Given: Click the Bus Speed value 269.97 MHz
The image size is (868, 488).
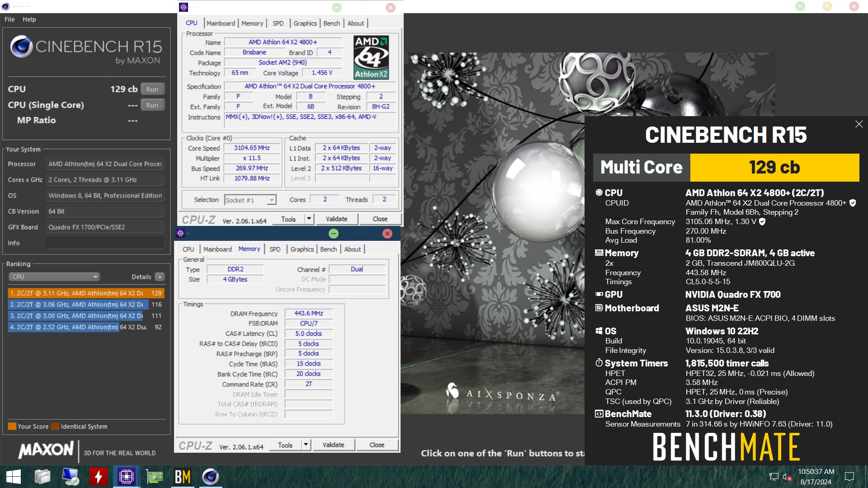Looking at the screenshot, I should 252,168.
